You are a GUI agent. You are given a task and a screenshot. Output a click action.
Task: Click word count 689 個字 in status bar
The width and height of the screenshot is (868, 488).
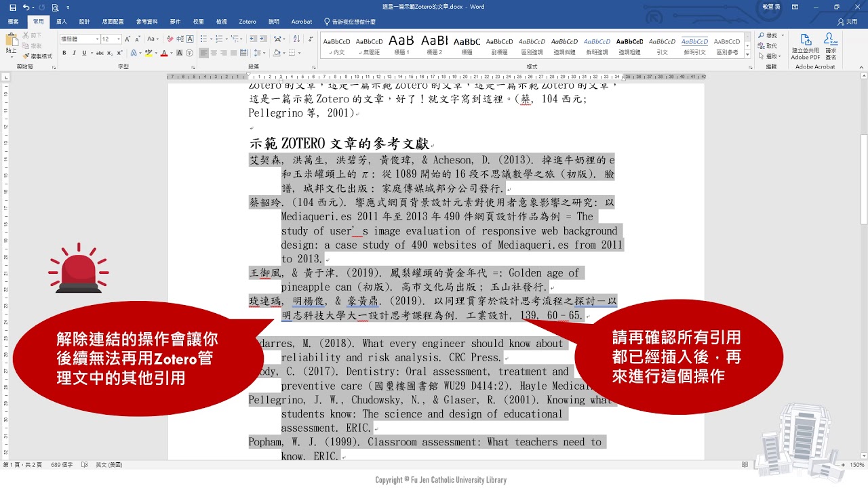coord(61,465)
